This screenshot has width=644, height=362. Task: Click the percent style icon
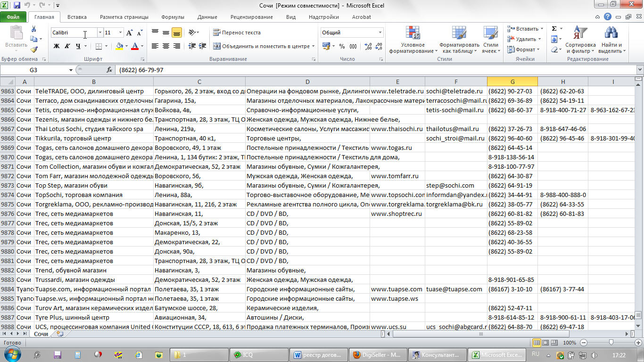[342, 46]
